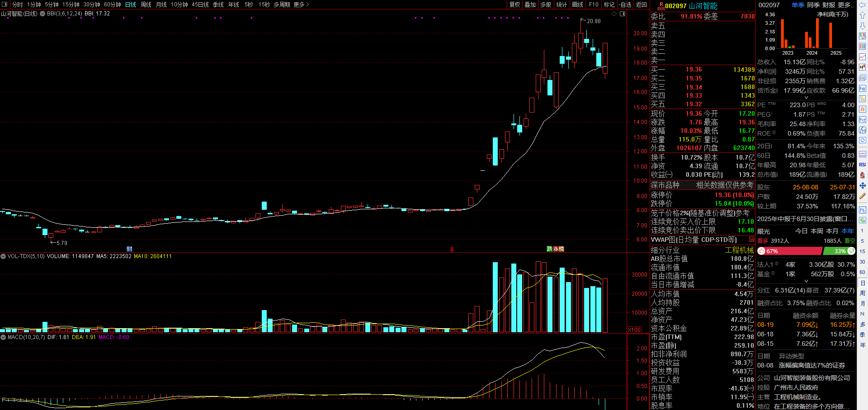Switch to 月线 monthly chart tab
Image resolution: width=868 pixels, height=410 pixels.
pyautogui.click(x=161, y=5)
